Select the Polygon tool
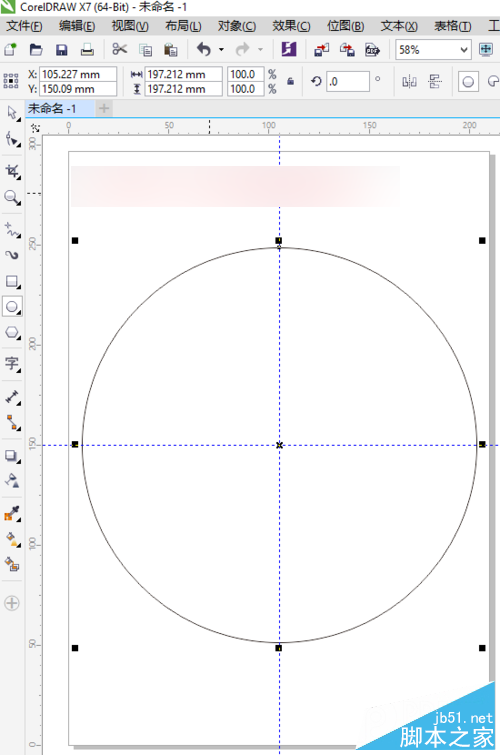Viewport: 500px width, 755px height. (x=12, y=333)
